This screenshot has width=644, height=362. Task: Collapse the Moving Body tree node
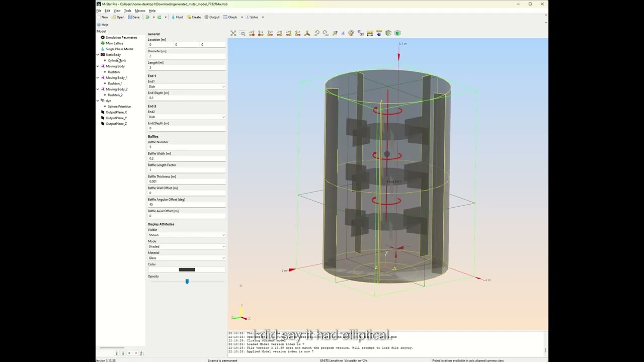pos(98,66)
